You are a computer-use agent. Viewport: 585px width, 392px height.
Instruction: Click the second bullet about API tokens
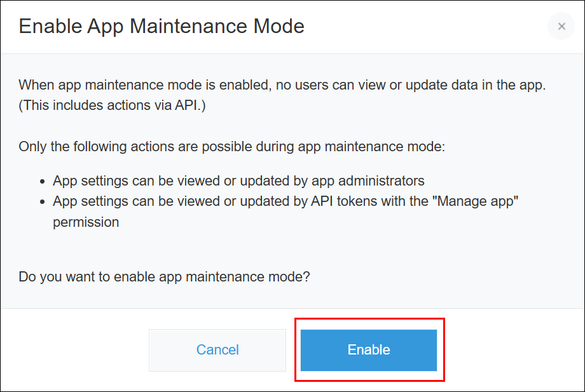(286, 212)
